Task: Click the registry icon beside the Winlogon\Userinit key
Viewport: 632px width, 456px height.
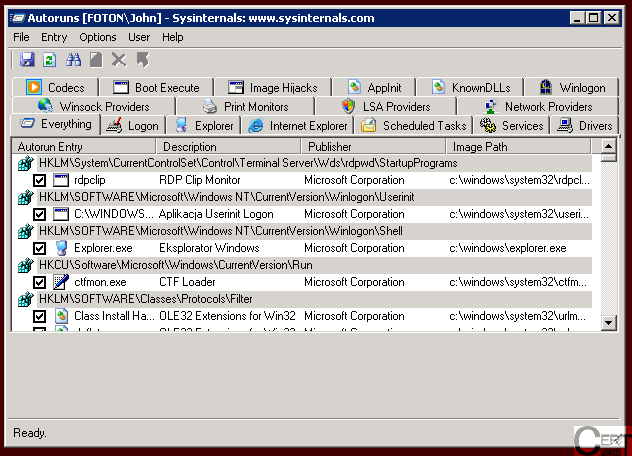Action: point(25,197)
